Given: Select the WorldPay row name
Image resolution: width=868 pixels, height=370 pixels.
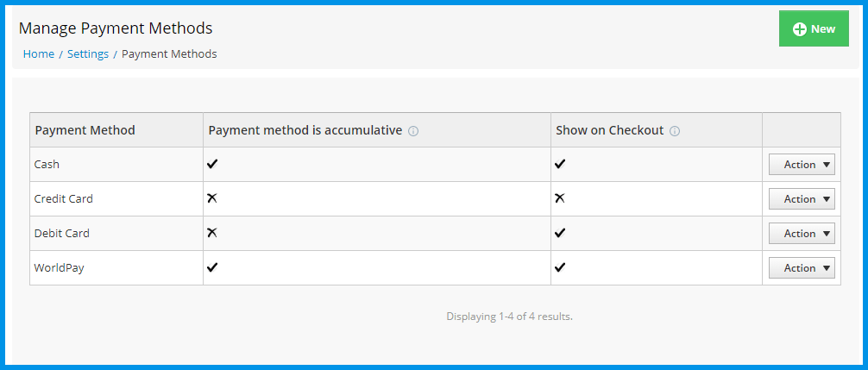Looking at the screenshot, I should click(60, 267).
